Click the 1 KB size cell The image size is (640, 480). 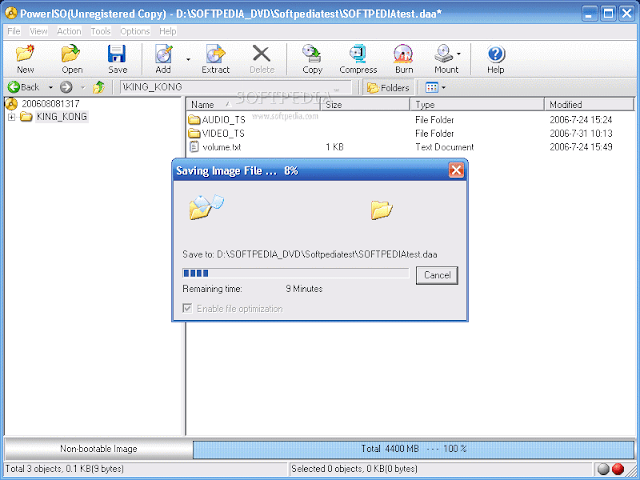(334, 147)
